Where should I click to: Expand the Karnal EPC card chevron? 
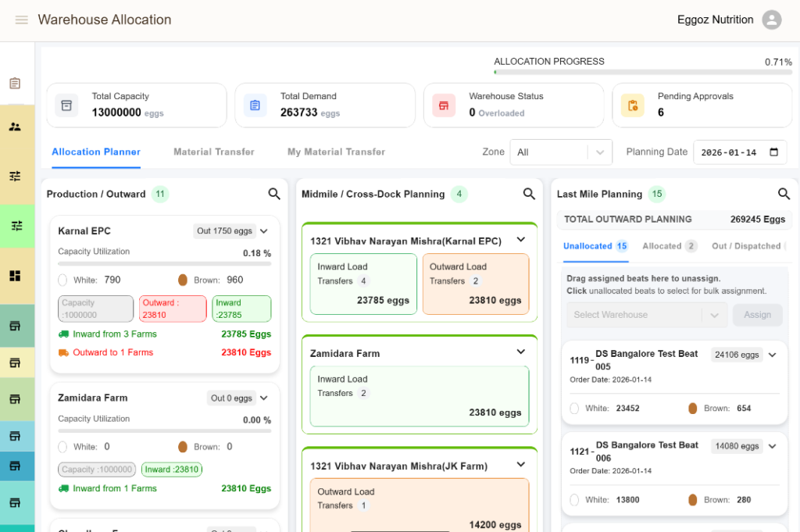point(264,231)
